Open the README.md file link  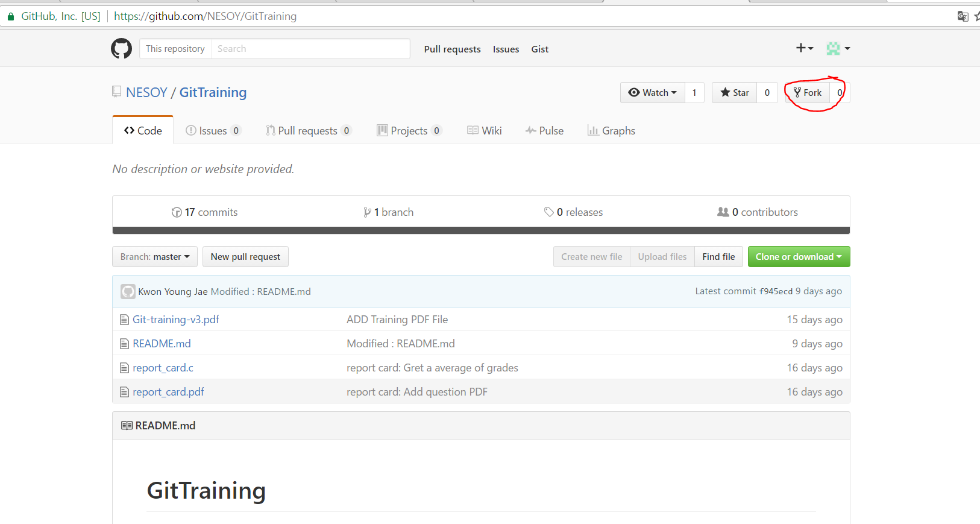pos(162,344)
